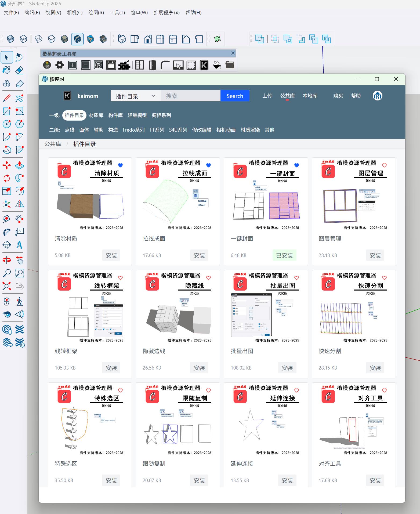This screenshot has height=514, width=420.
Task: Enable X-ray style cube icon
Action: (10, 39)
